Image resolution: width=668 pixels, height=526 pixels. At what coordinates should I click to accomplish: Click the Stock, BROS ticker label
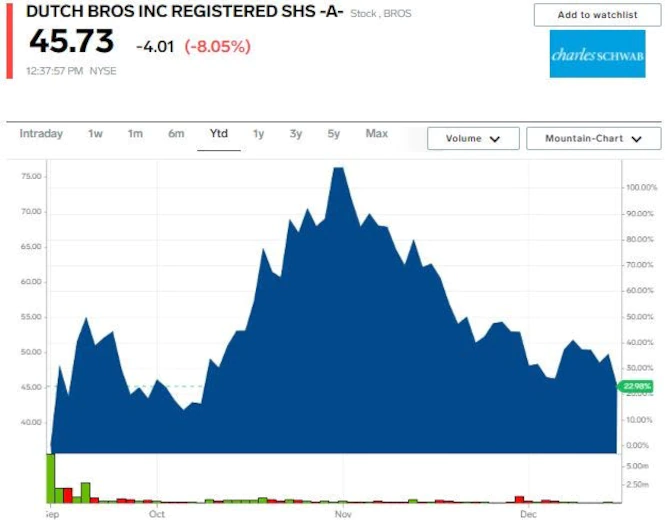pyautogui.click(x=381, y=14)
